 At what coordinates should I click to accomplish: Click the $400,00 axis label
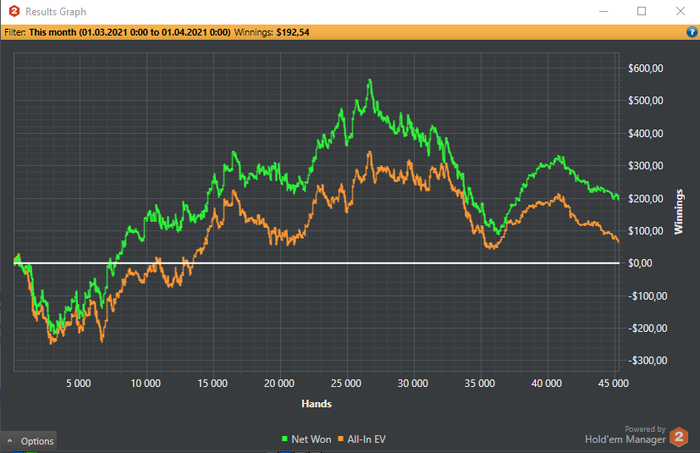pos(646,133)
